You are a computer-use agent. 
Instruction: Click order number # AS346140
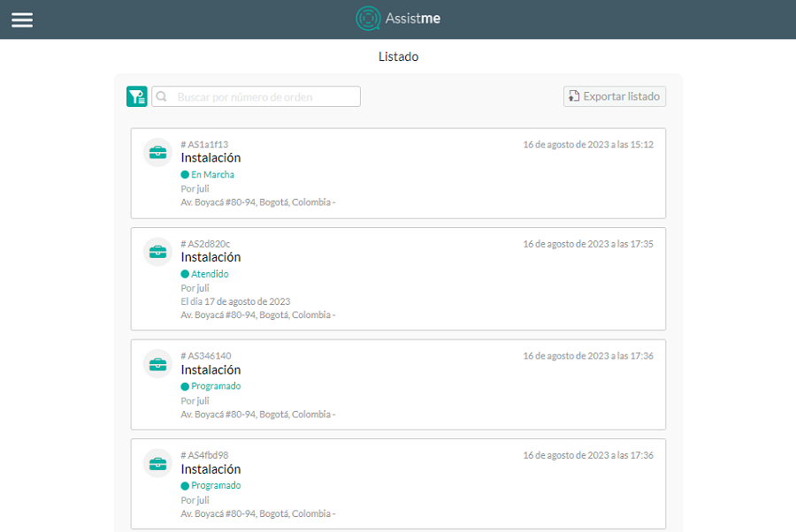point(206,356)
